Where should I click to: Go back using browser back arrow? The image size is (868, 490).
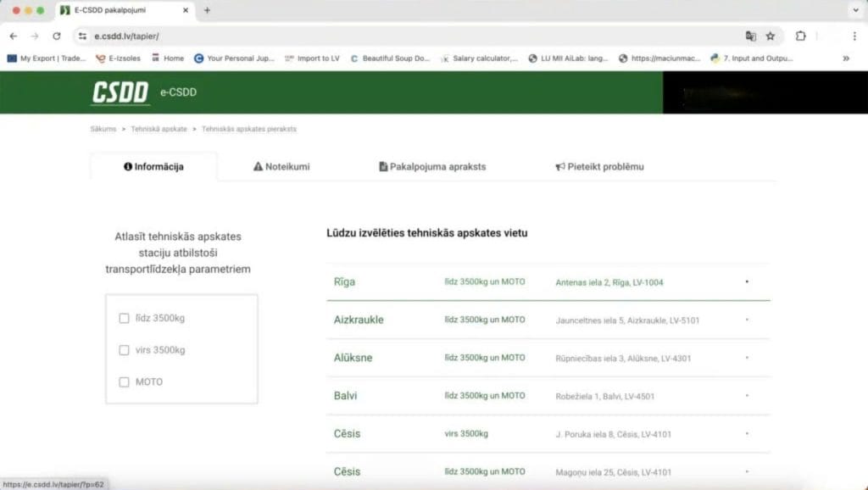tap(13, 36)
